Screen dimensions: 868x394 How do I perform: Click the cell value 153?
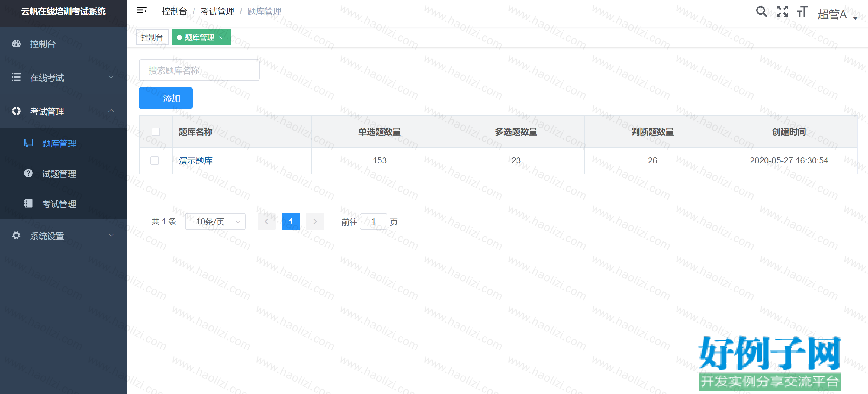379,160
